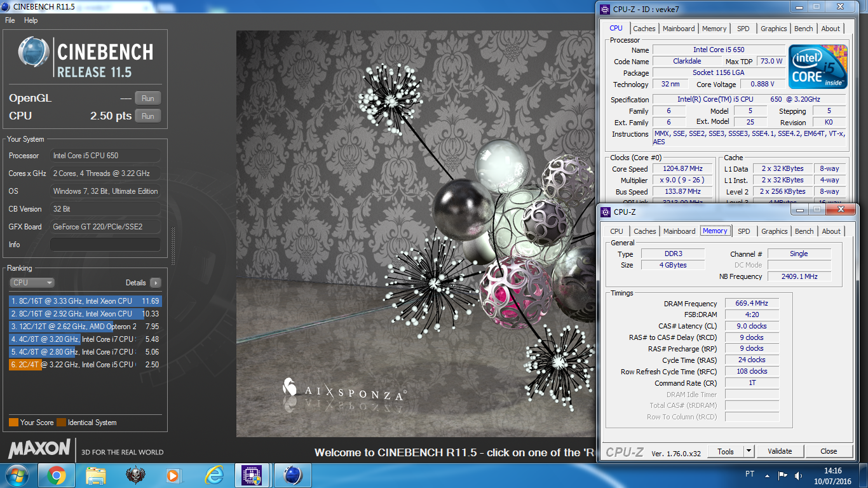
Task: Click the processor Name field Intel Core i5 650
Action: (x=719, y=50)
